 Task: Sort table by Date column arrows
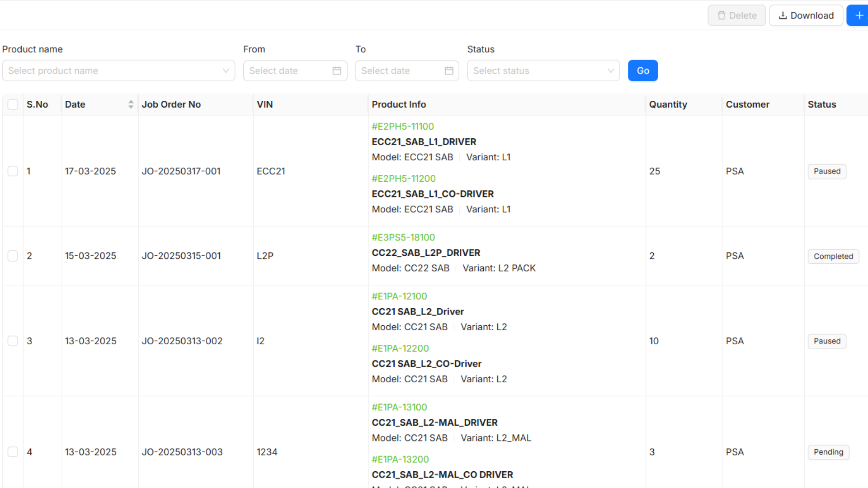(131, 104)
